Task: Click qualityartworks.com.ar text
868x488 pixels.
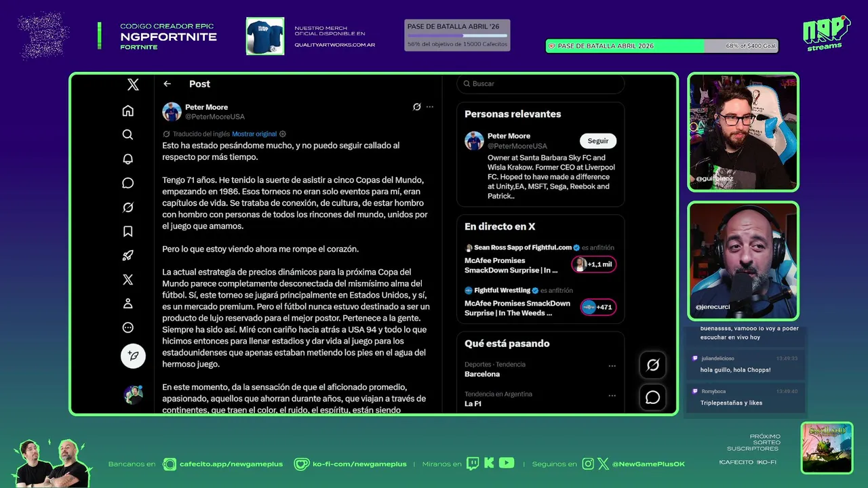Action: [x=334, y=45]
